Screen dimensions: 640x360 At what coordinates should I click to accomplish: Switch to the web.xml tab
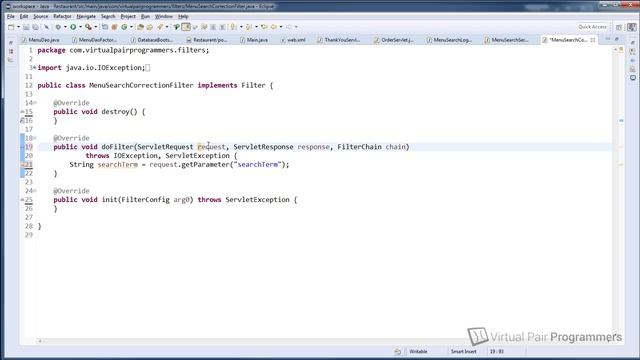[x=293, y=40]
